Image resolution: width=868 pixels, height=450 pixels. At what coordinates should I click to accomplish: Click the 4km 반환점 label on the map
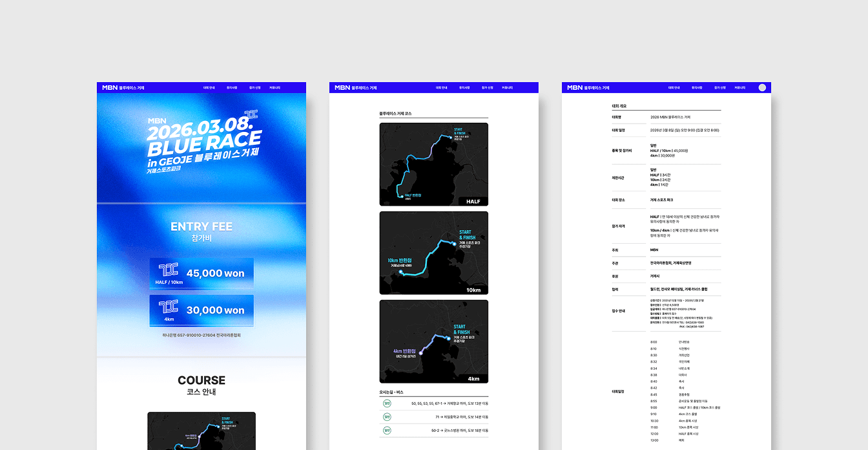[404, 352]
